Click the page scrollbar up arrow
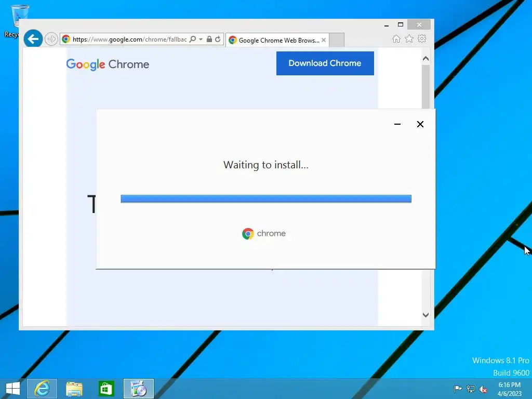This screenshot has width=532, height=399. click(426, 58)
